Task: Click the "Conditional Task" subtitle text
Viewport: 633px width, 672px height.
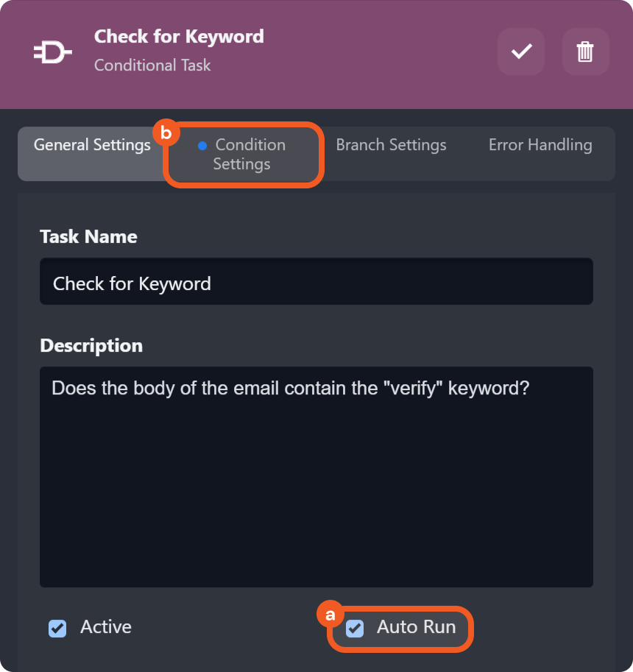Action: pos(152,65)
